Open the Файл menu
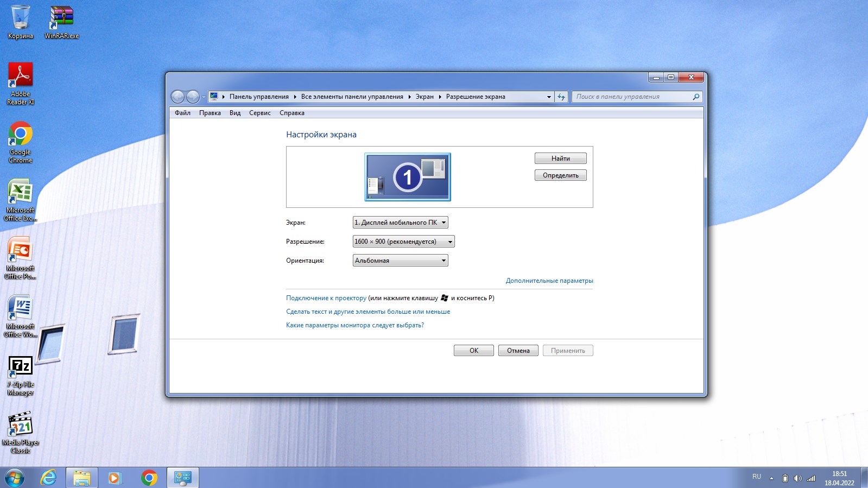Screen dimensions: 868x488 pyautogui.click(x=182, y=113)
